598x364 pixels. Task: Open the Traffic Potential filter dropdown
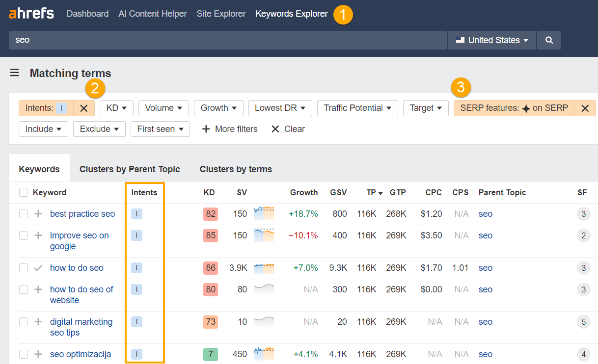[357, 108]
